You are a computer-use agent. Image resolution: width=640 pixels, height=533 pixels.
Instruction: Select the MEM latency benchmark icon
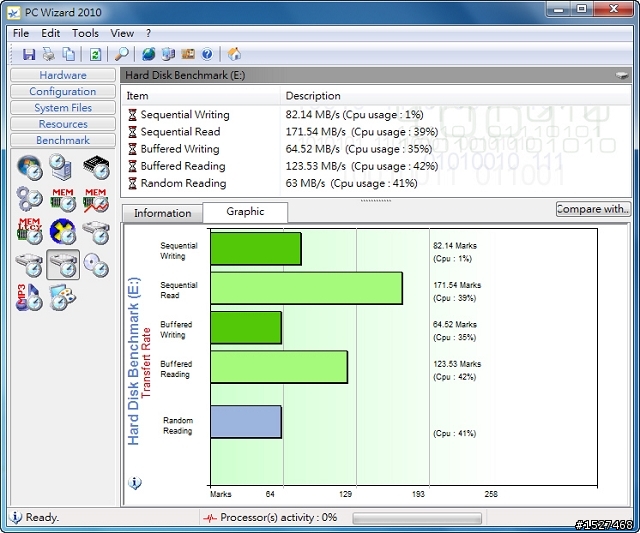pos(30,231)
